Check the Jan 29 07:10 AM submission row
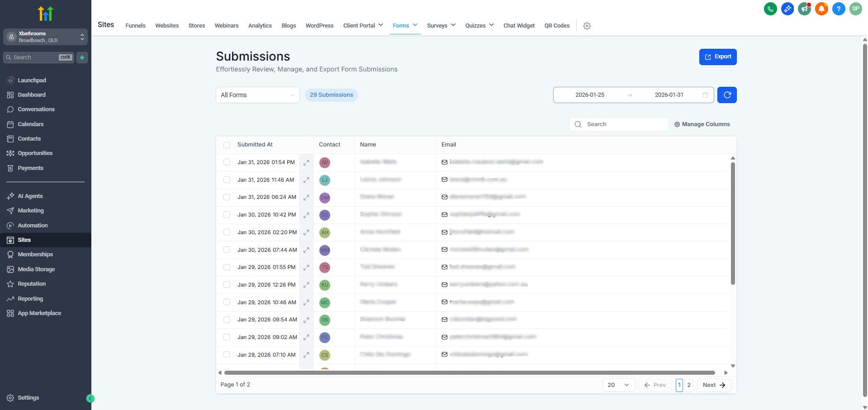 coord(227,354)
